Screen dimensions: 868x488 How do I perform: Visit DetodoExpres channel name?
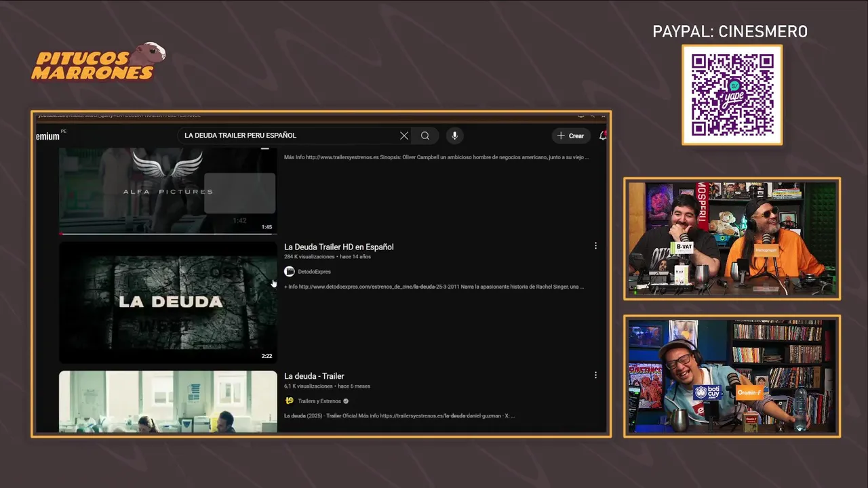coord(315,272)
